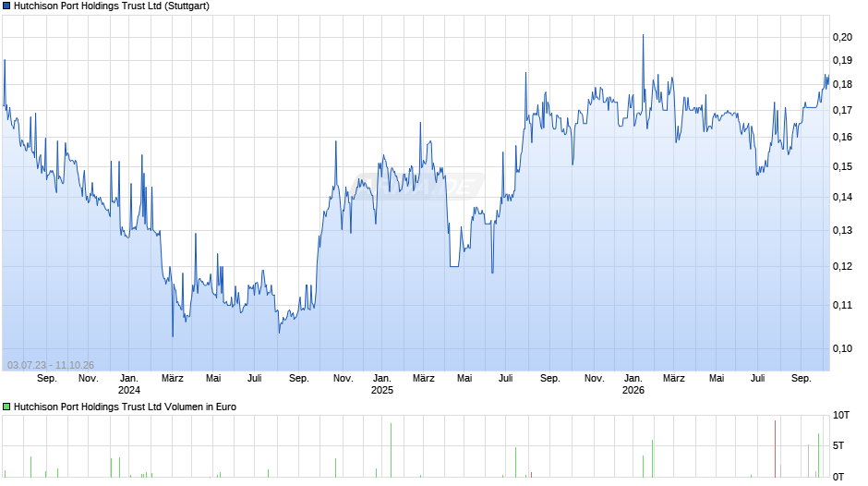Click the chart title 'Hutchison Port Holdings Trust Ltd (Stuttgart)'
This screenshot has height=486, width=868.
click(111, 6)
